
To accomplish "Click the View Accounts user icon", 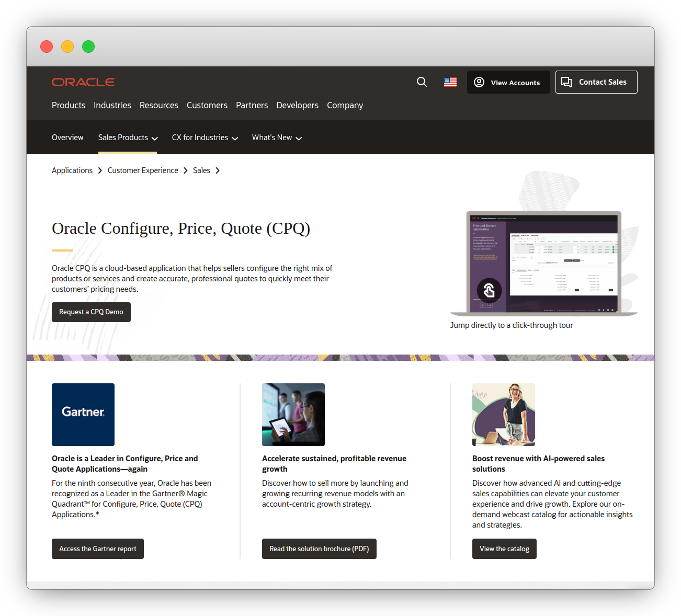I will tap(479, 82).
